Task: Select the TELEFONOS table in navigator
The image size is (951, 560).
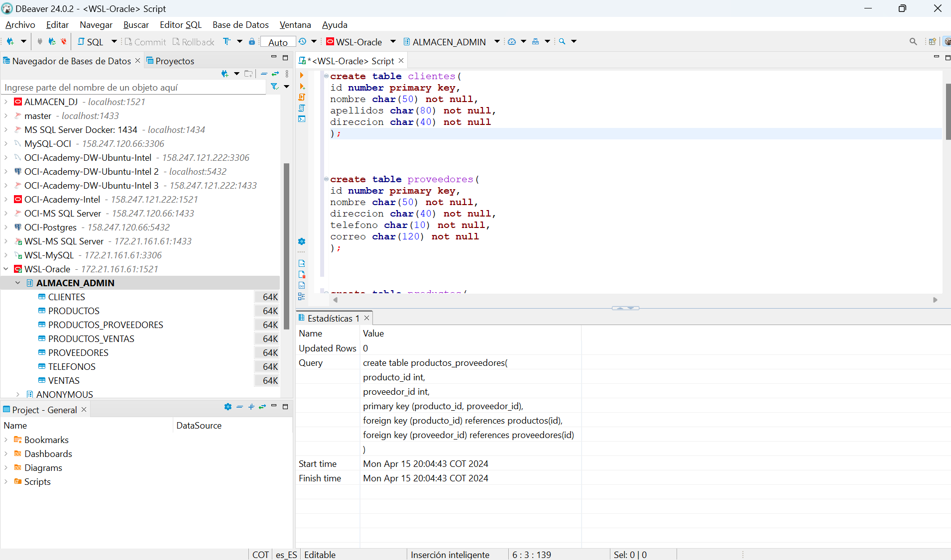Action: [72, 367]
